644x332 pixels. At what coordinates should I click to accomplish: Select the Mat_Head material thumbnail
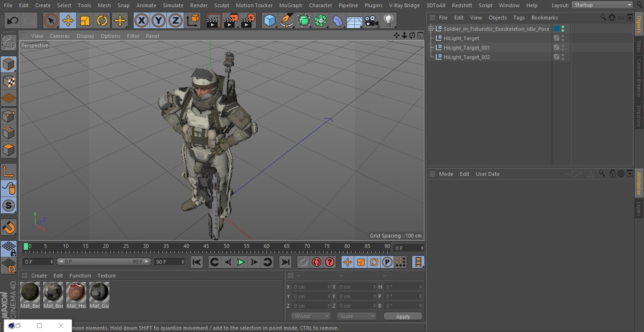pyautogui.click(x=76, y=295)
